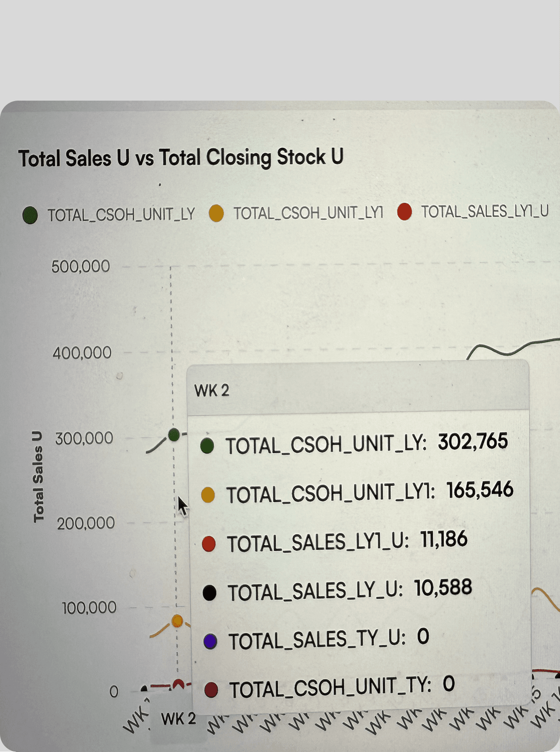Click the Total Sales U axis title
Viewport: 560px width, 752px height.
tap(38, 477)
